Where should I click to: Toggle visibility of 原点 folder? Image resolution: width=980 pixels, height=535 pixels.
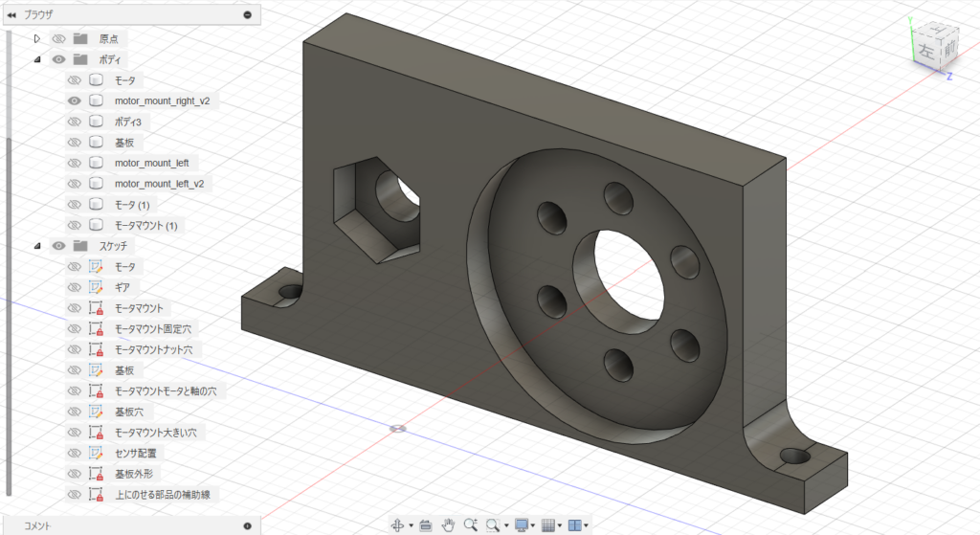(x=58, y=38)
